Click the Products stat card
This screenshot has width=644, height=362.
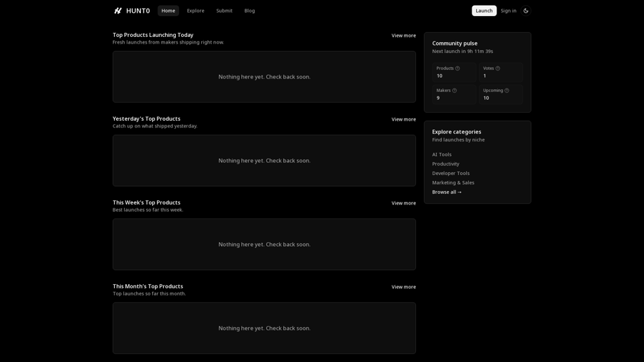click(x=454, y=72)
